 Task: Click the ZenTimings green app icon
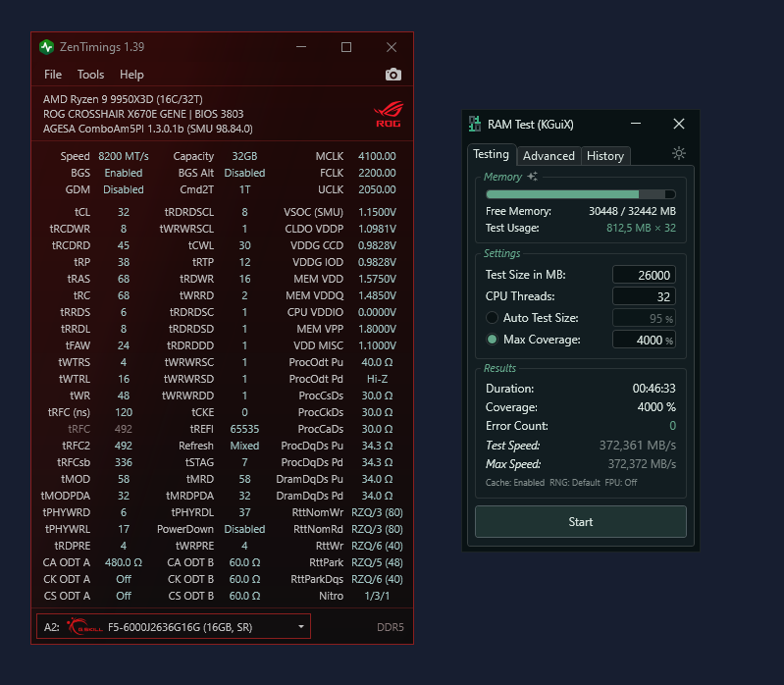point(46,47)
